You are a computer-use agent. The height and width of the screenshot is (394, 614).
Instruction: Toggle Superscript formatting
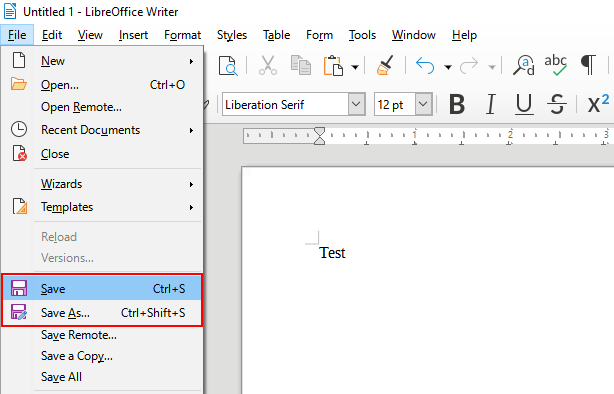[598, 103]
